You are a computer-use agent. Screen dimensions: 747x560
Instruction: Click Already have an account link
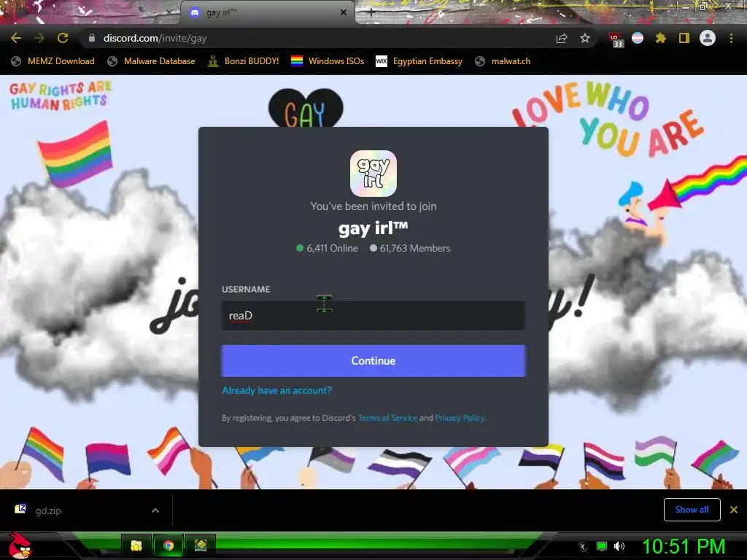pos(276,391)
